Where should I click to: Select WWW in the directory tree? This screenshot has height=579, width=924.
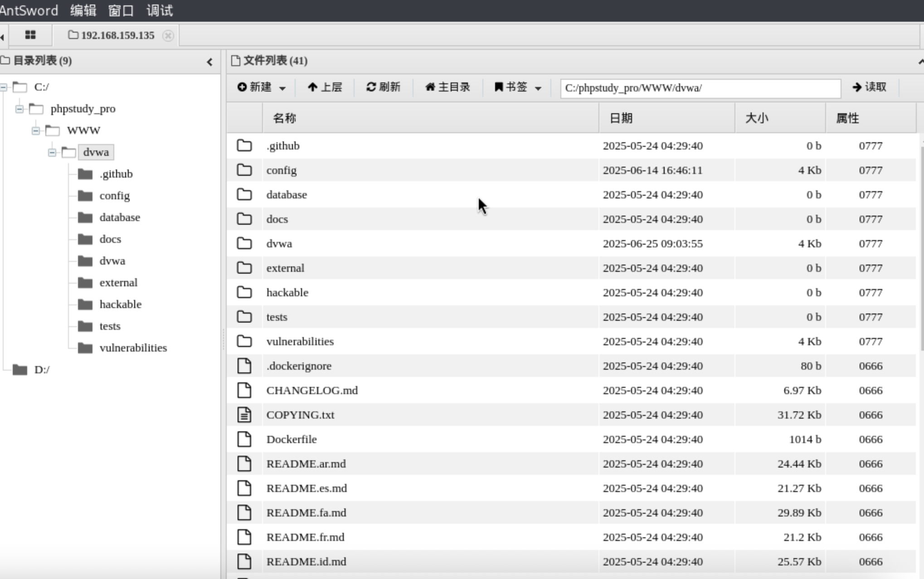point(83,130)
